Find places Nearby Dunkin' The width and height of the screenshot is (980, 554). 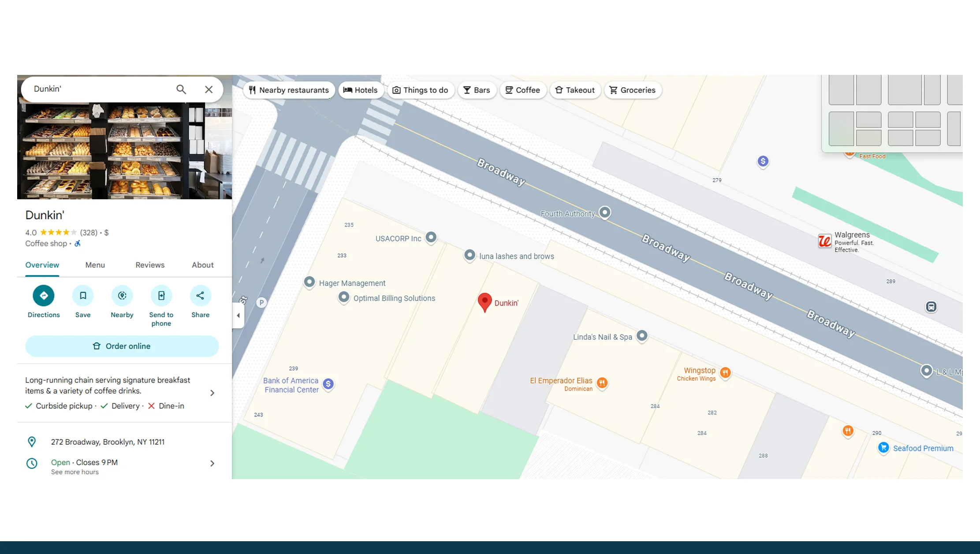point(122,296)
